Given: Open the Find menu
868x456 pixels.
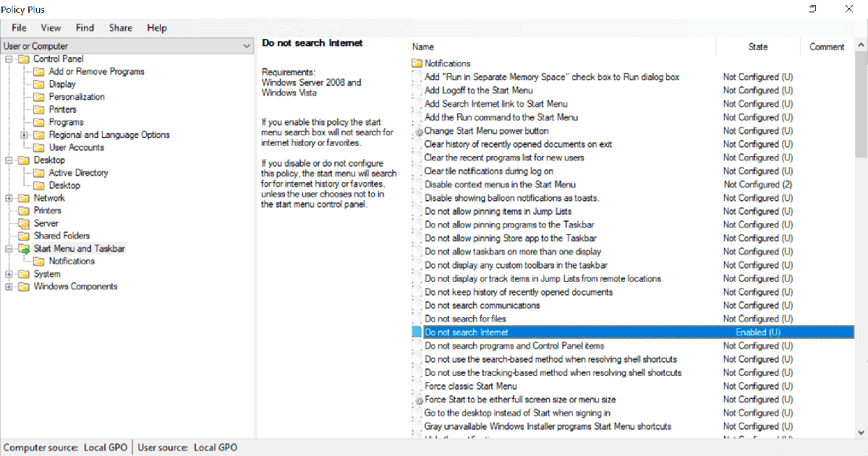Looking at the screenshot, I should [85, 27].
